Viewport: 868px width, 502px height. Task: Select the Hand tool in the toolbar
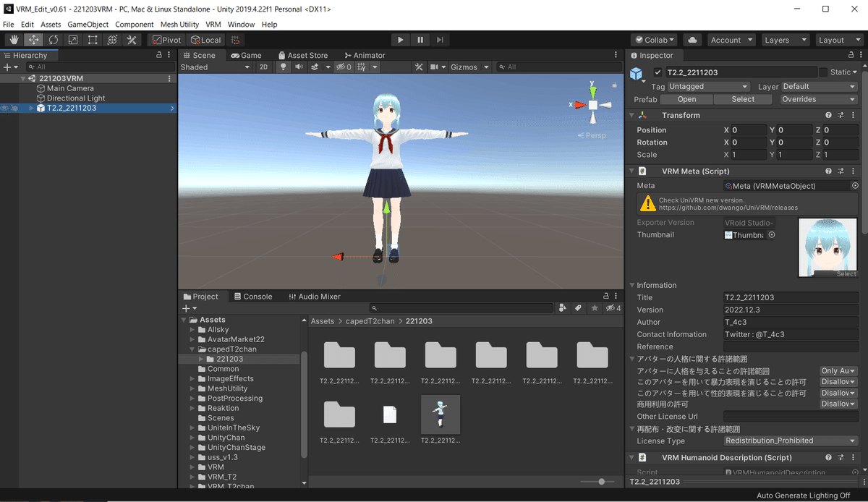(x=13, y=40)
